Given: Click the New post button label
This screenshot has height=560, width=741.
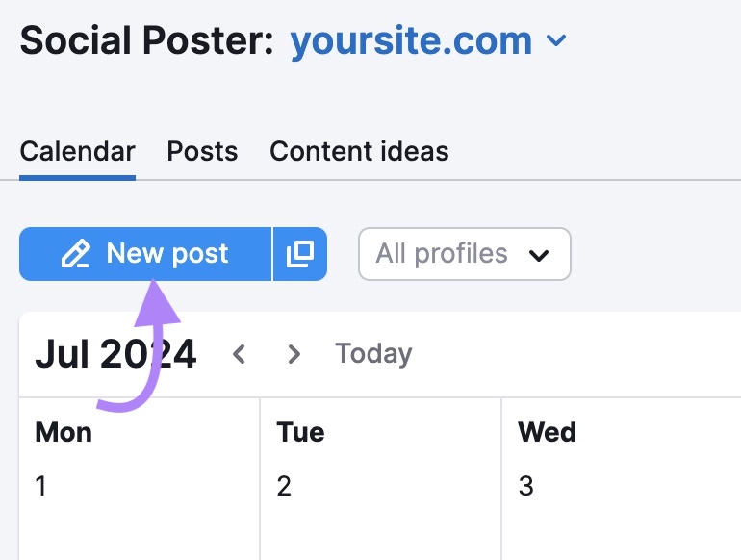Looking at the screenshot, I should [x=167, y=254].
